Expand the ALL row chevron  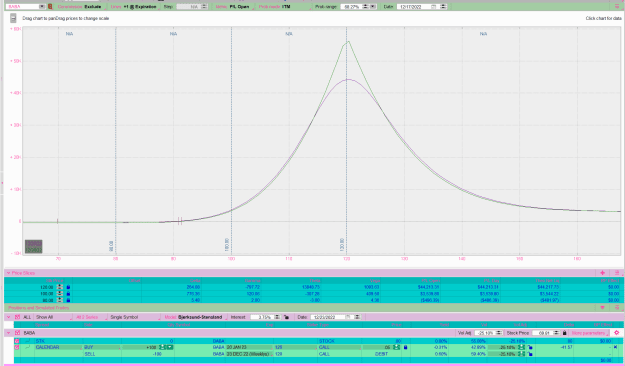click(8, 317)
